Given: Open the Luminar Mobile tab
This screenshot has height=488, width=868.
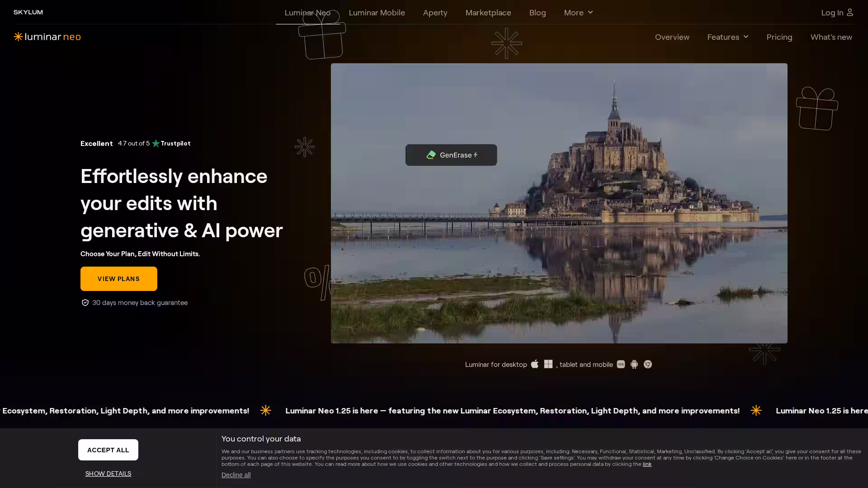Looking at the screenshot, I should coord(377,13).
